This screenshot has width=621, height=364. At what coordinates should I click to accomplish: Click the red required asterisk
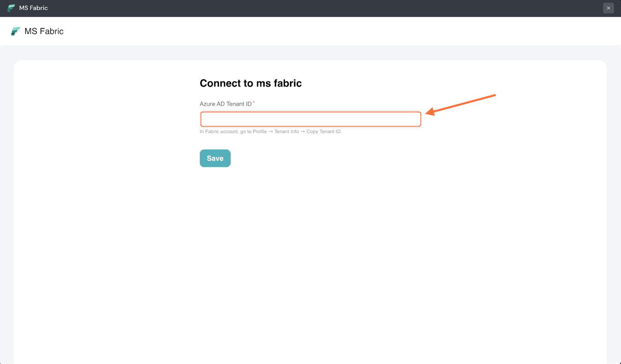(254, 102)
